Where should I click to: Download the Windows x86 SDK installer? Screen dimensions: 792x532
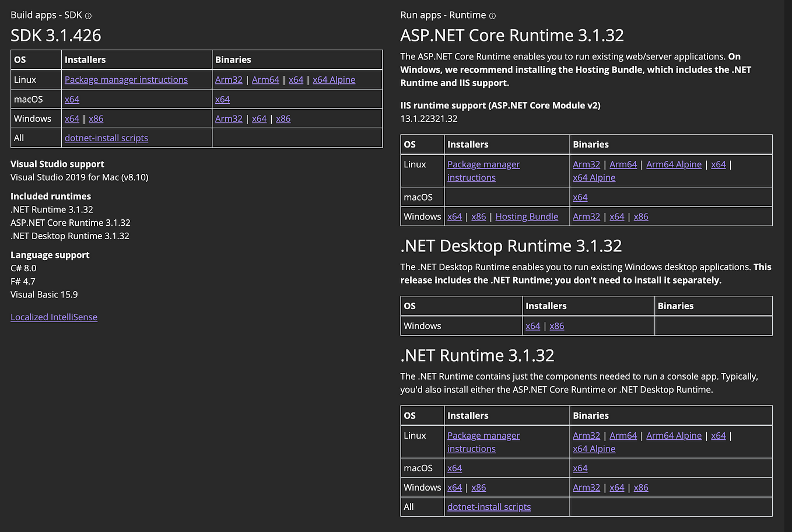tap(96, 118)
